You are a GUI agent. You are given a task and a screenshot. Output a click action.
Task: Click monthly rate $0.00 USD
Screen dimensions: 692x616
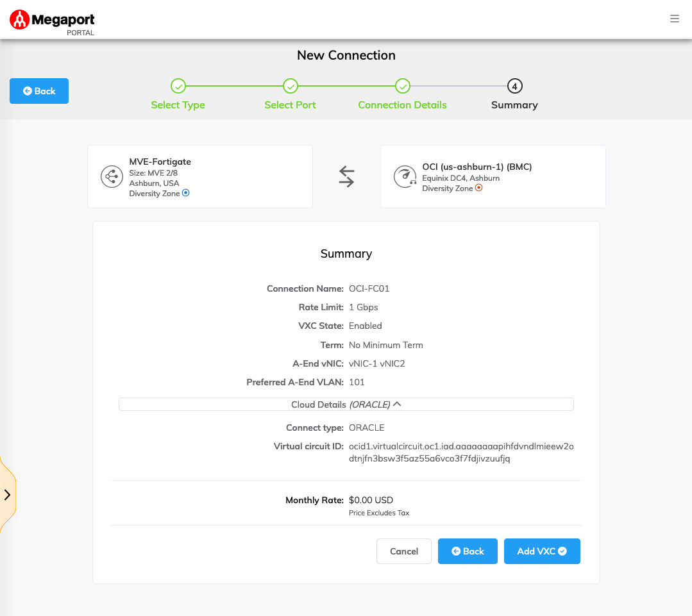coord(371,500)
